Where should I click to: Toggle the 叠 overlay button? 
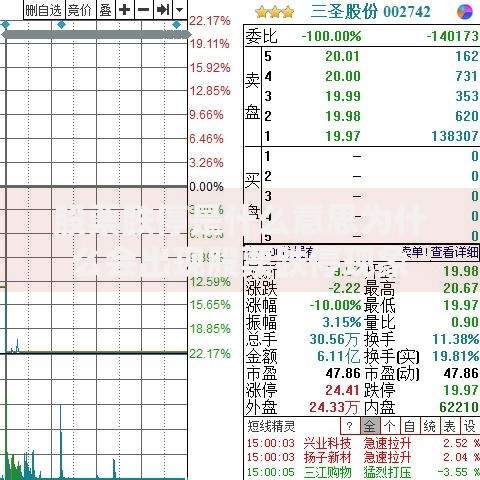pyautogui.click(x=106, y=10)
